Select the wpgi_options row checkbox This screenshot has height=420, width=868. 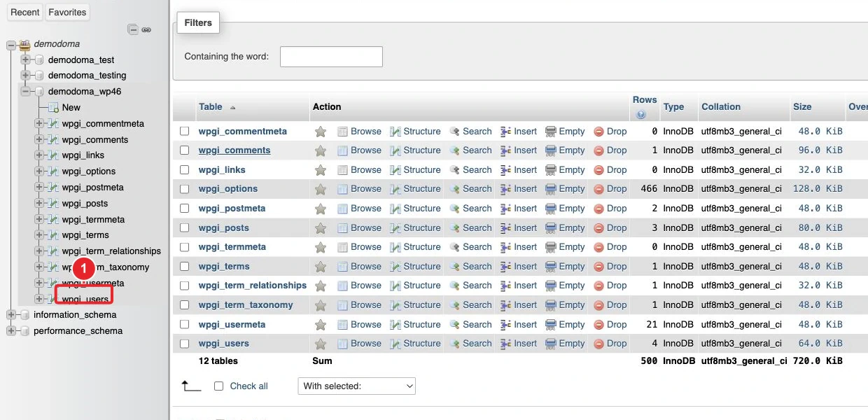pyautogui.click(x=185, y=189)
